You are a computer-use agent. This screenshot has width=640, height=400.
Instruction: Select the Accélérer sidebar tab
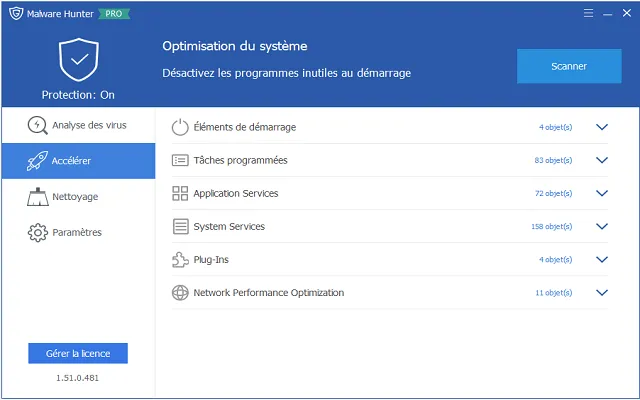[x=78, y=161]
